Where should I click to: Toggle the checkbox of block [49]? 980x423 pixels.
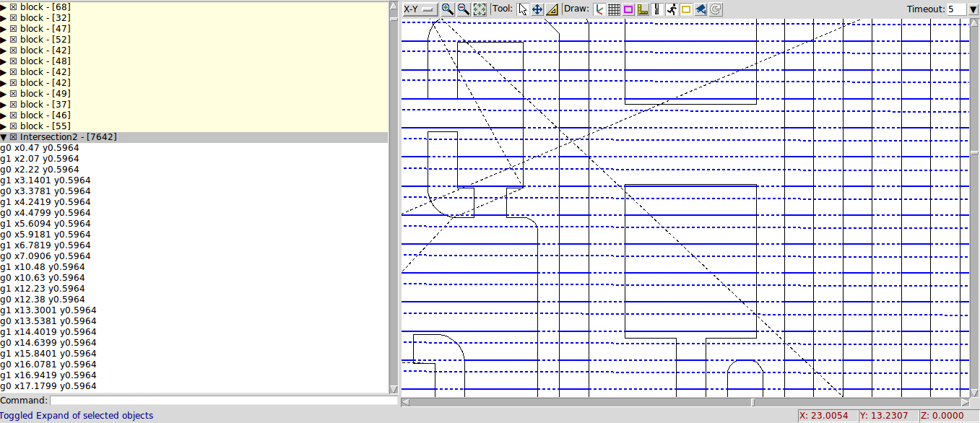[14, 93]
